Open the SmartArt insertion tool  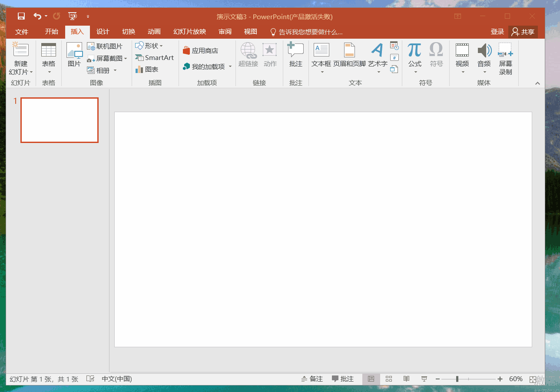(154, 57)
